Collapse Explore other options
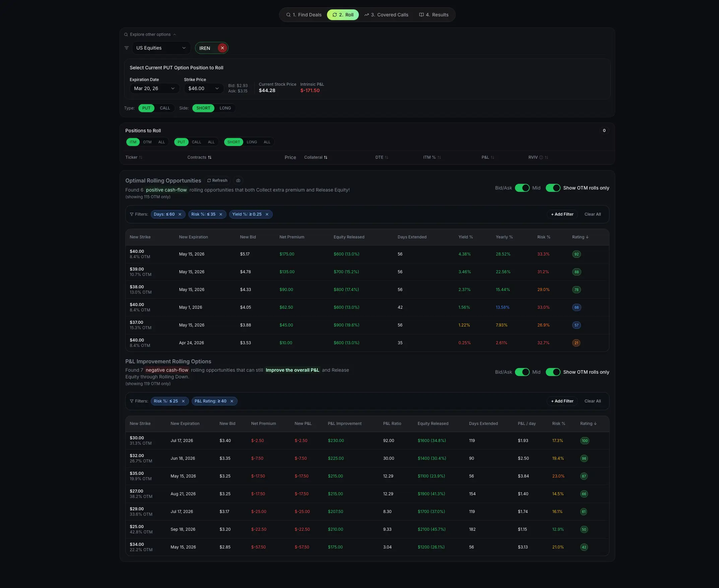 click(150, 34)
